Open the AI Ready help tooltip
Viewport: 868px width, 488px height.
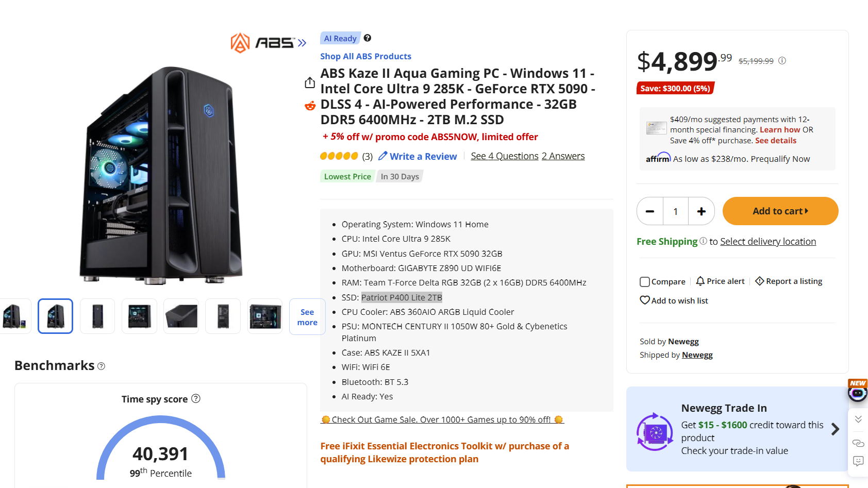(x=367, y=38)
